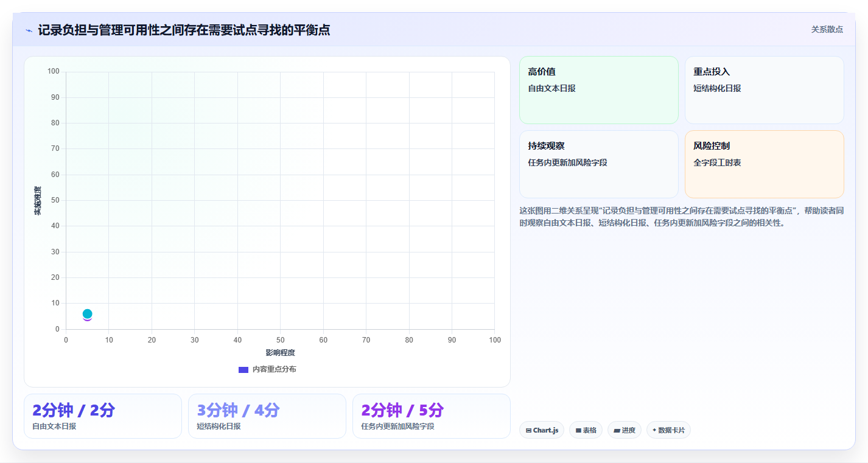Click the 50 tick on the y-axis
The width and height of the screenshot is (868, 463).
pos(55,200)
